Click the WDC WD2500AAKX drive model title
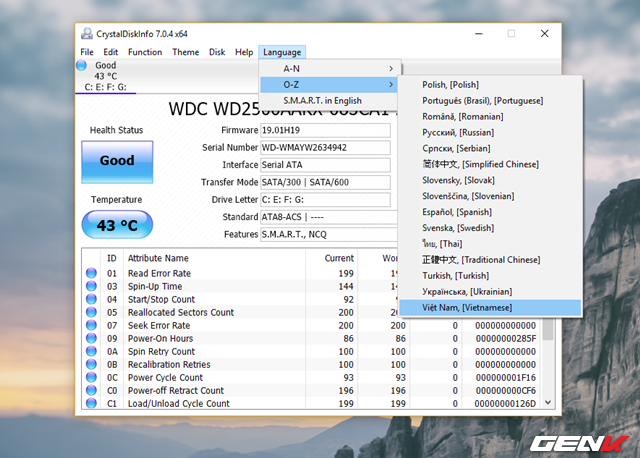This screenshot has width=640, height=458. [x=282, y=109]
